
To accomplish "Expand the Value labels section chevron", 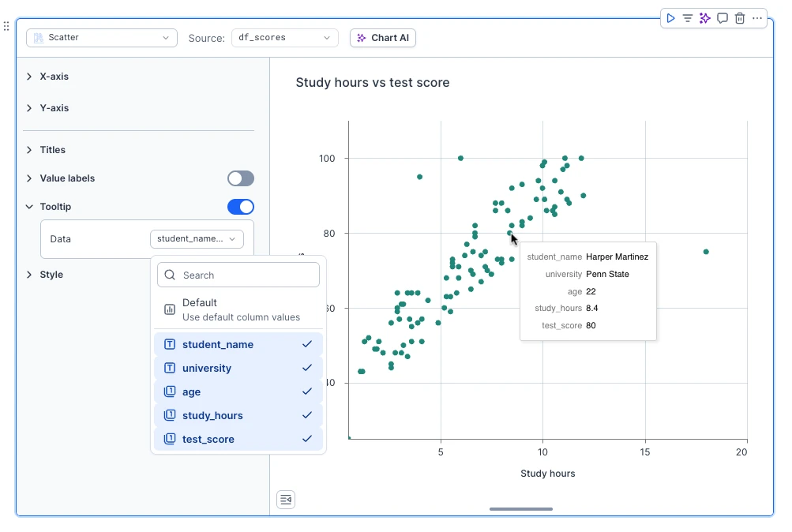I will (x=29, y=178).
